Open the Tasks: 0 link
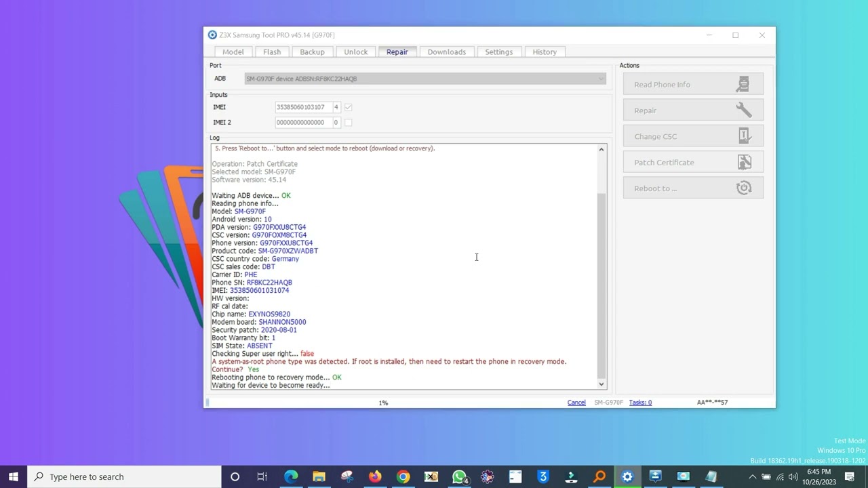This screenshot has height=488, width=868. (x=640, y=403)
